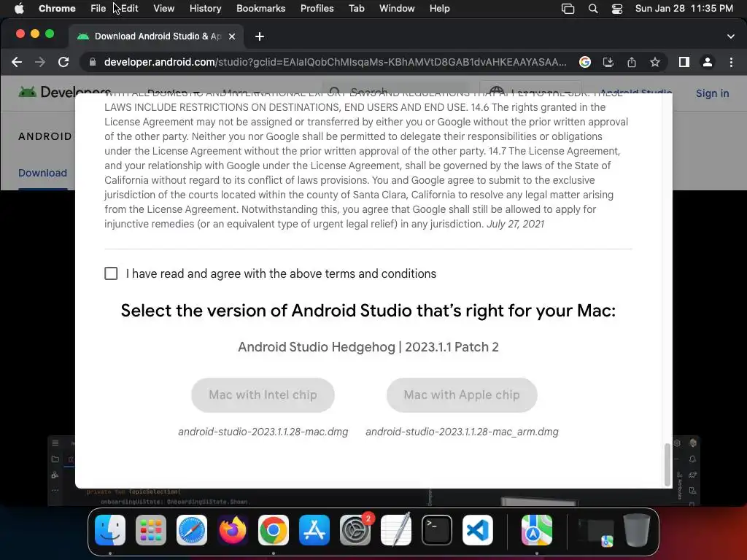The height and width of the screenshot is (560, 747).
Task: Open the Chrome profile avatar menu
Action: coord(708,62)
